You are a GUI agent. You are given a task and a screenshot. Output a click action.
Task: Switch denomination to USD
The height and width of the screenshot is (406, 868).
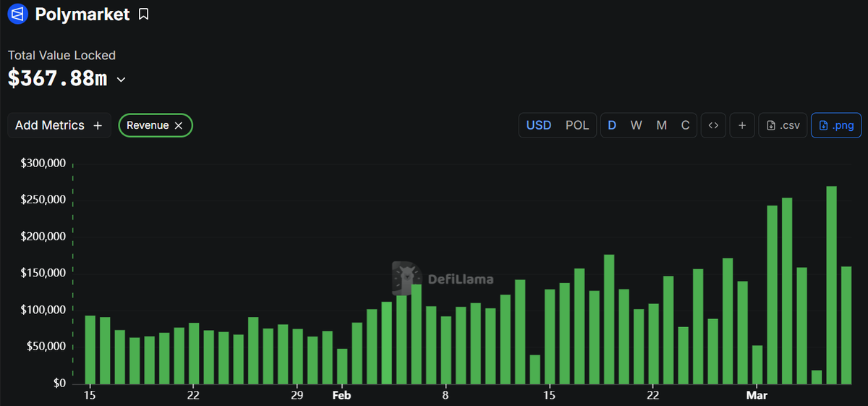[x=539, y=125]
